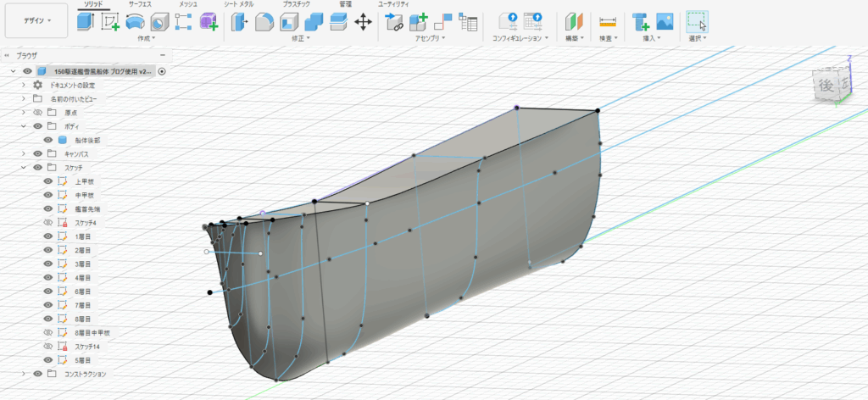This screenshot has width=868, height=400.
Task: Collapse the スケッチ folder in browser
Action: (x=25, y=168)
